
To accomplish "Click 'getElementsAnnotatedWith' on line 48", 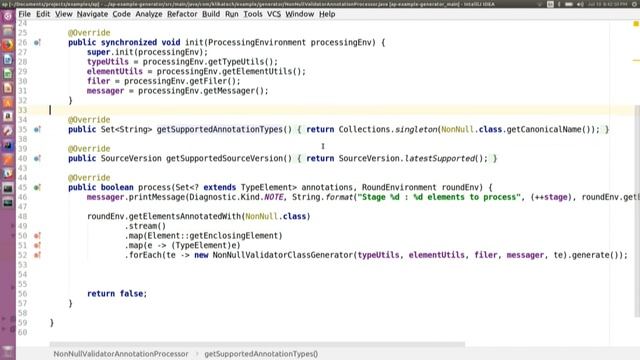I will (184, 216).
